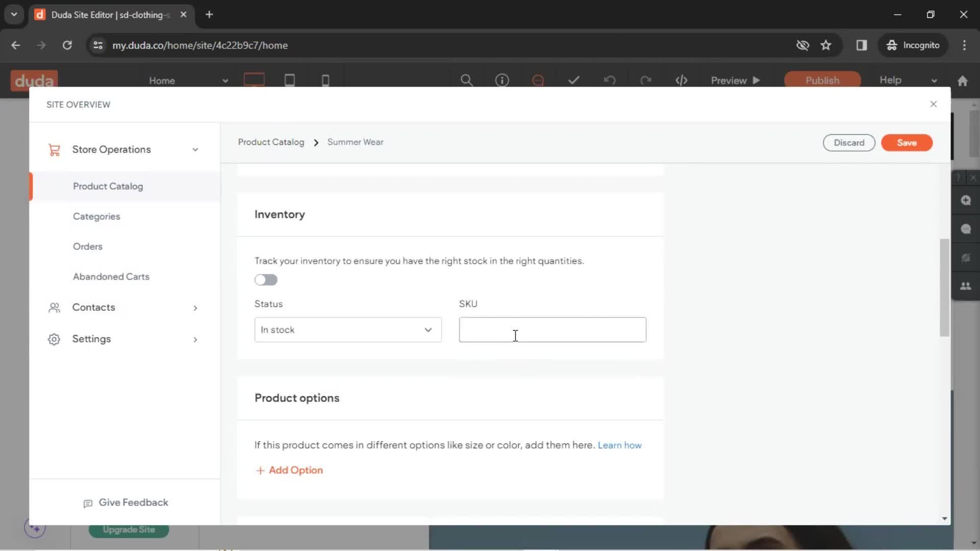The width and height of the screenshot is (980, 551).
Task: Click the Upgrade Site button
Action: click(129, 530)
